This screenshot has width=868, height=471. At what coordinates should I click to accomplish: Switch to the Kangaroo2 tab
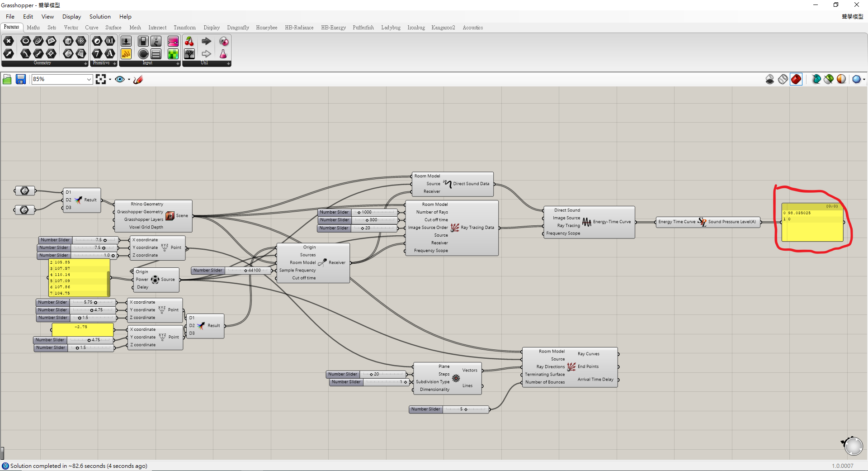click(x=443, y=28)
